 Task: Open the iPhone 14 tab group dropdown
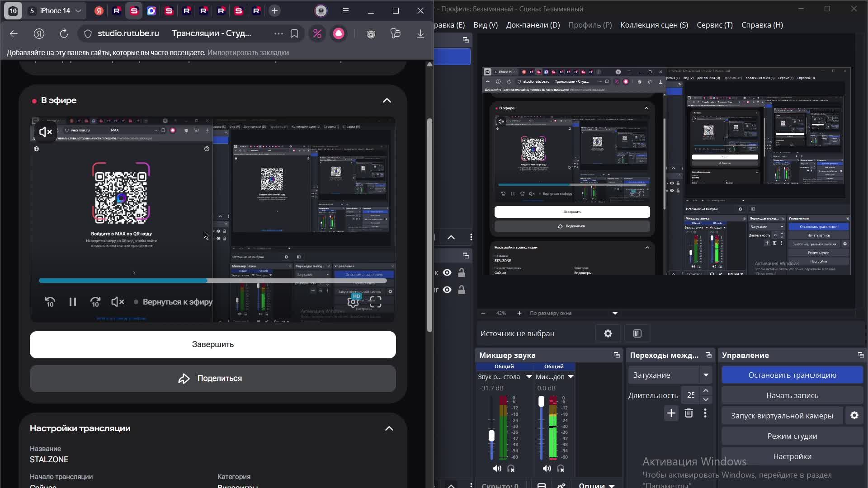pos(78,11)
